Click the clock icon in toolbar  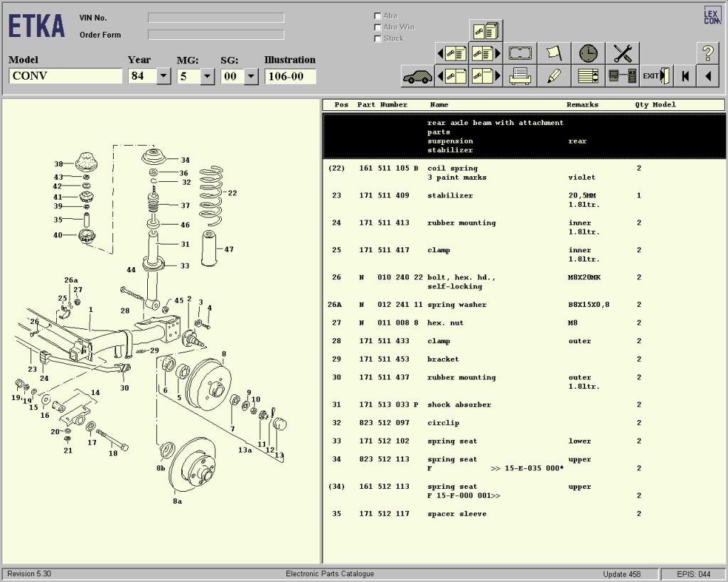588,53
